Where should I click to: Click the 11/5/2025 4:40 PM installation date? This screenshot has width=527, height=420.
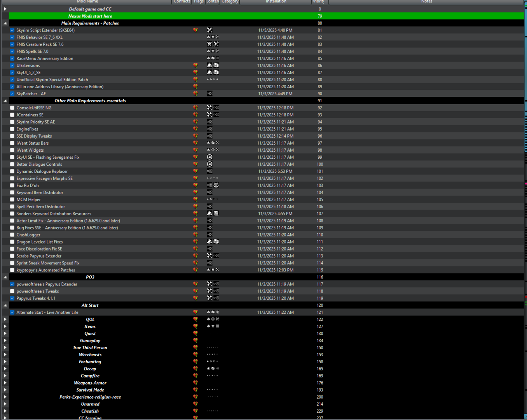(275, 30)
